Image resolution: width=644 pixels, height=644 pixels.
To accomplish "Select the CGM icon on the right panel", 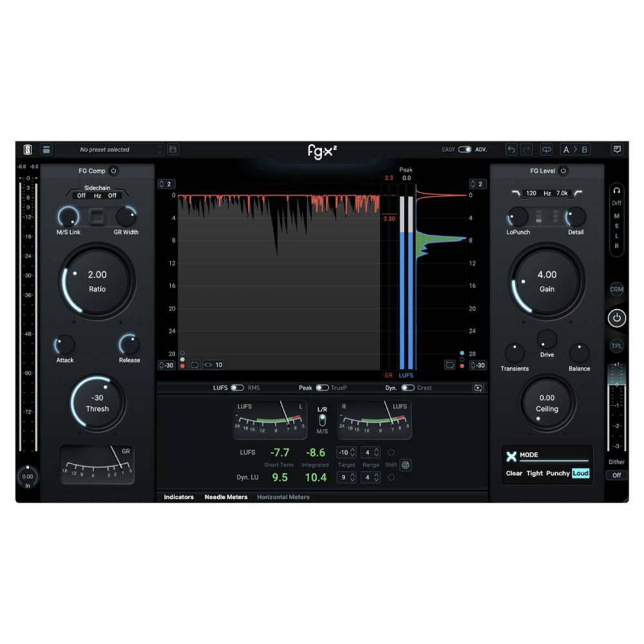I will pos(616,290).
